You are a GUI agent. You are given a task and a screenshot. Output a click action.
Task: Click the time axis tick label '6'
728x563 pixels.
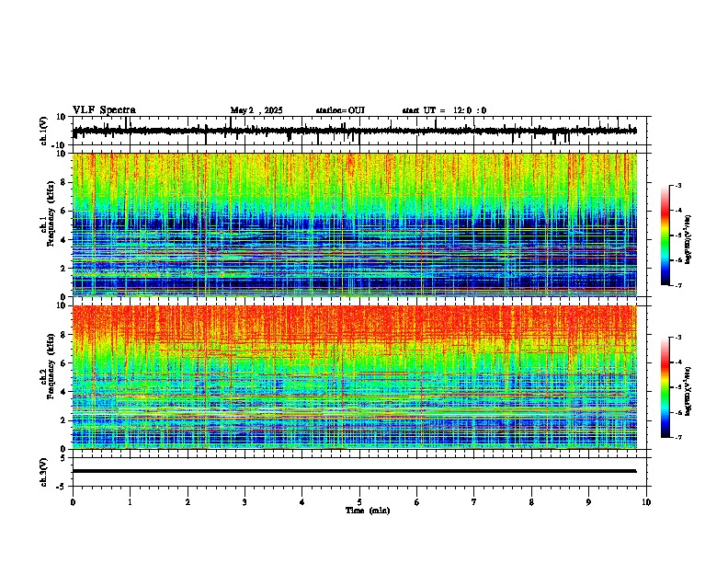click(417, 501)
